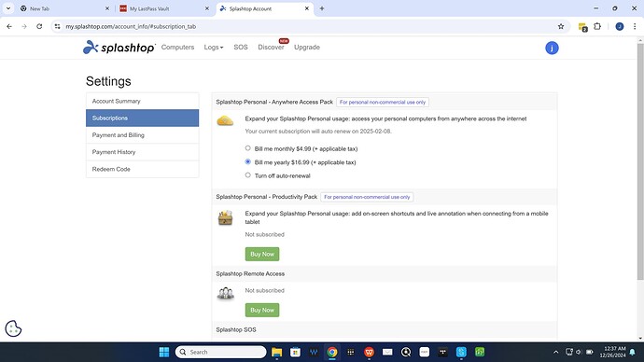Go to the Computers page
644x362 pixels.
pos(177,48)
